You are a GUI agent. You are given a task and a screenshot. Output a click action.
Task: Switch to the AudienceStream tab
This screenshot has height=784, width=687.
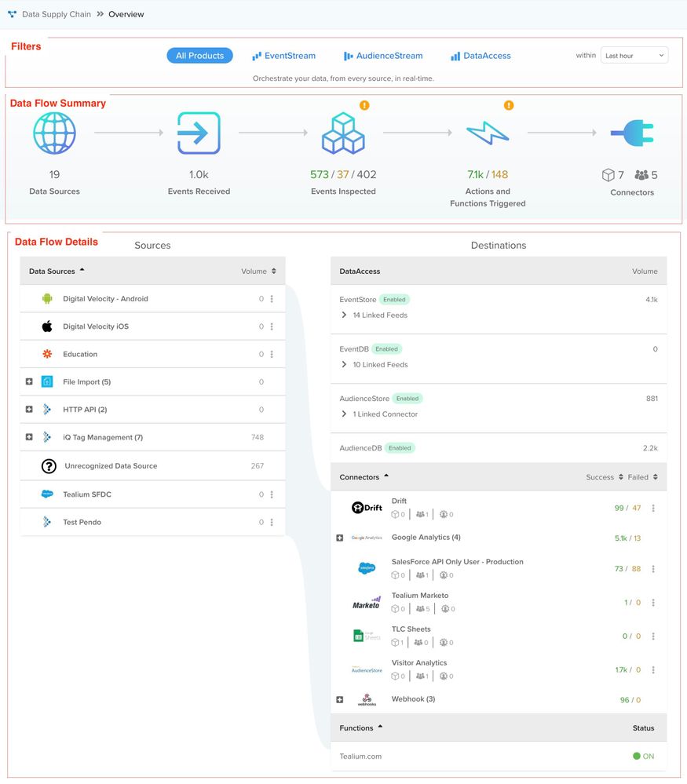coord(383,56)
